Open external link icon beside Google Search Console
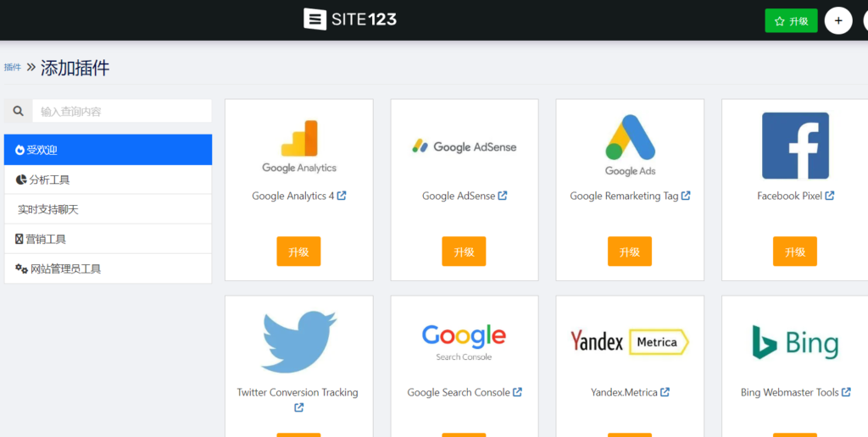The width and height of the screenshot is (868, 437). coord(517,392)
